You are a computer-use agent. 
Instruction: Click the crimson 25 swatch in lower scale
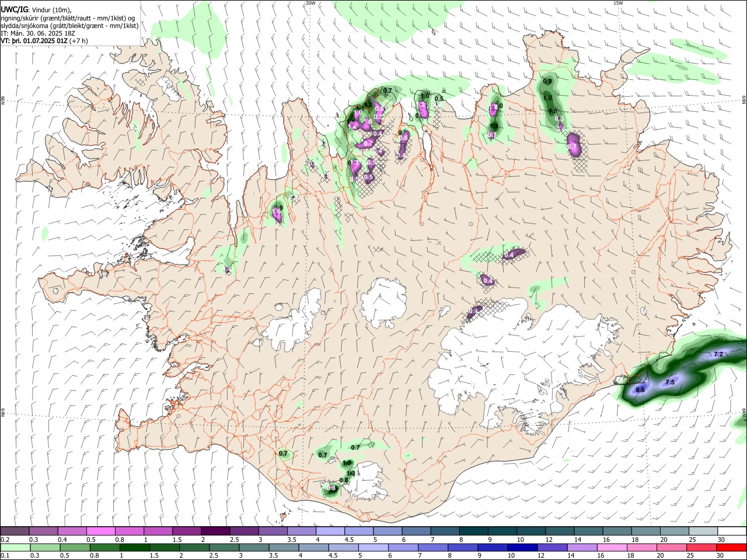(701, 547)
